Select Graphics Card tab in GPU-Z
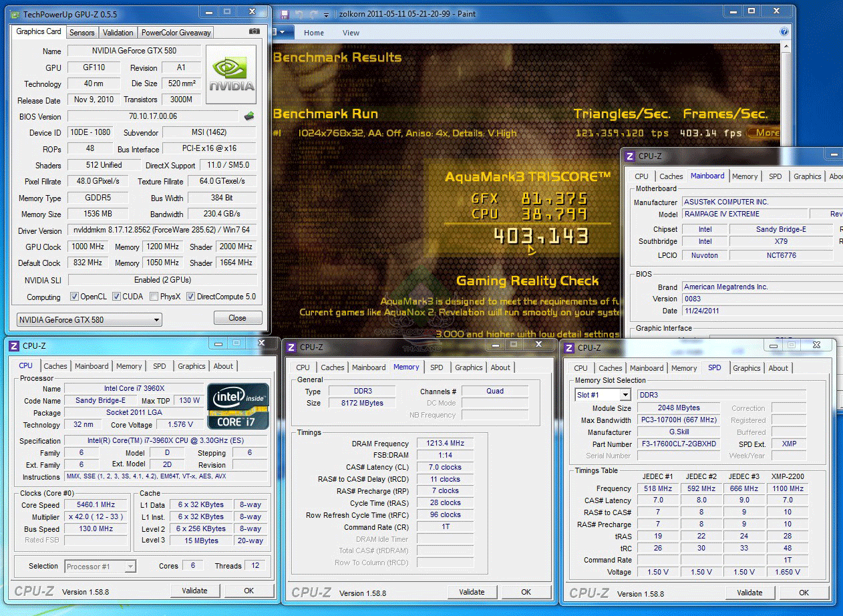Screen dimensions: 843x616 click(x=39, y=31)
